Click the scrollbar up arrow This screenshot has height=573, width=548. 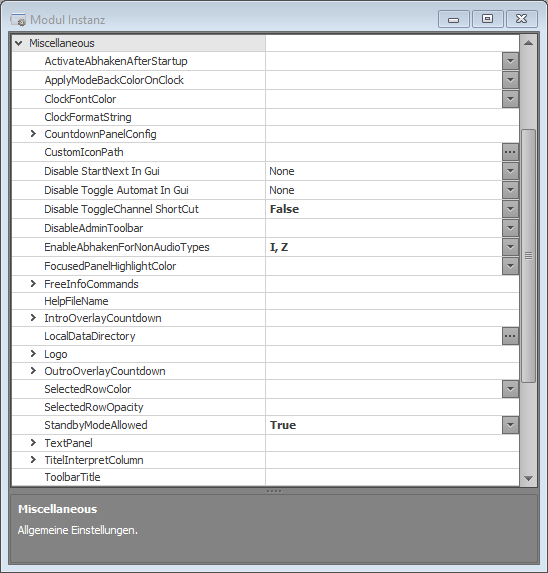[x=528, y=43]
